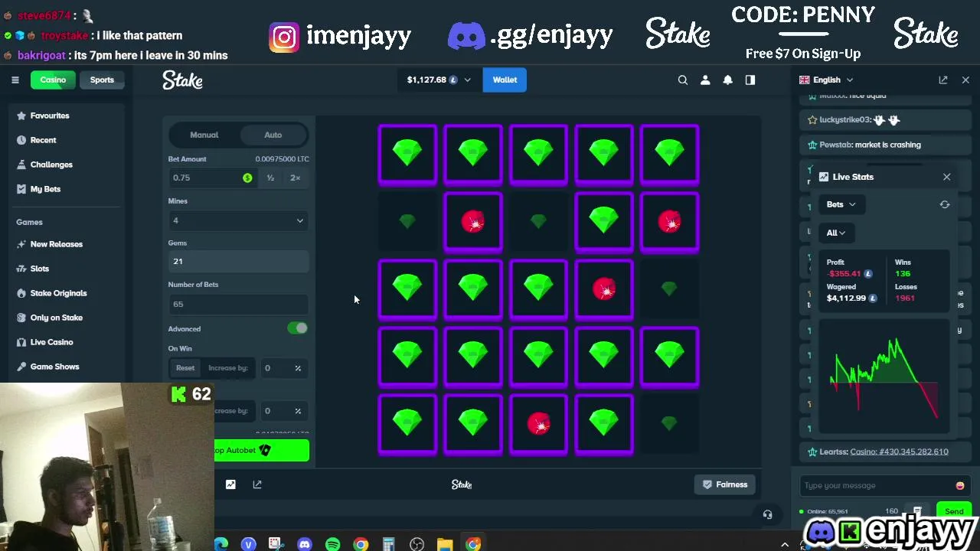This screenshot has width=980, height=551.
Task: Toggle the chat sidebar panel icon
Action: pyautogui.click(x=750, y=80)
